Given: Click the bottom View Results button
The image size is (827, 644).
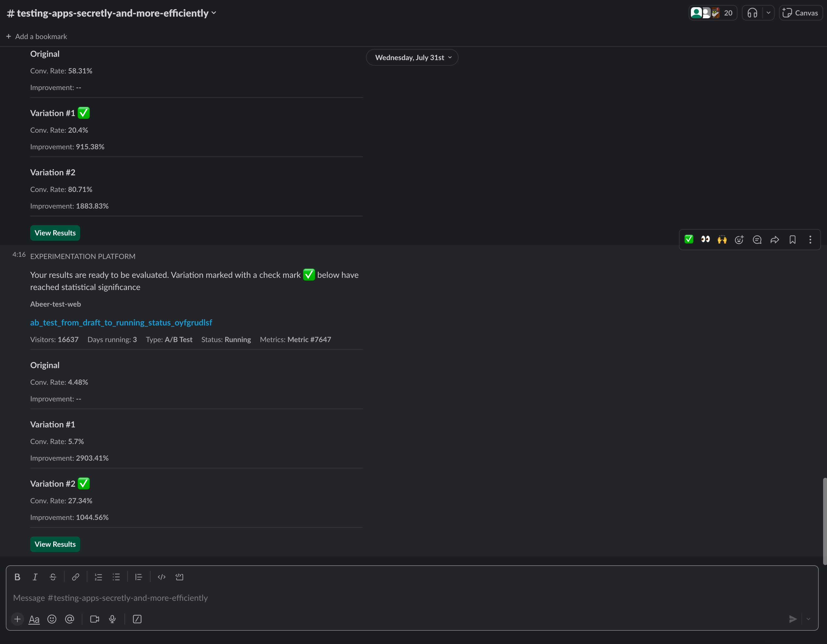Looking at the screenshot, I should coord(55,544).
